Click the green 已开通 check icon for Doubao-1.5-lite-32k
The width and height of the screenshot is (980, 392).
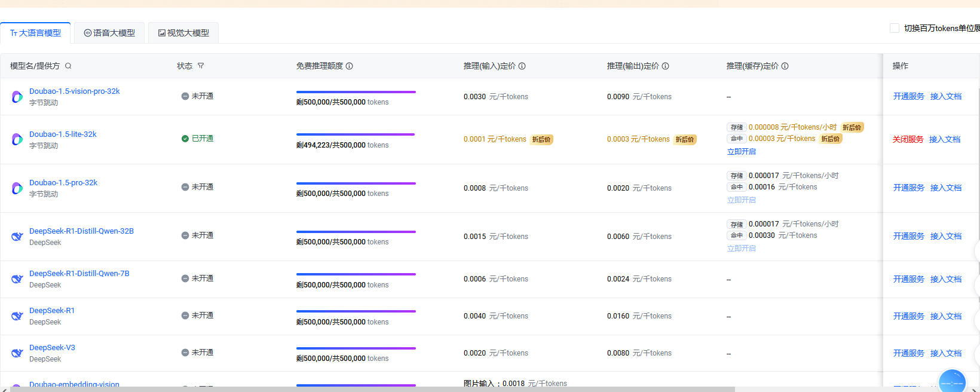click(185, 139)
